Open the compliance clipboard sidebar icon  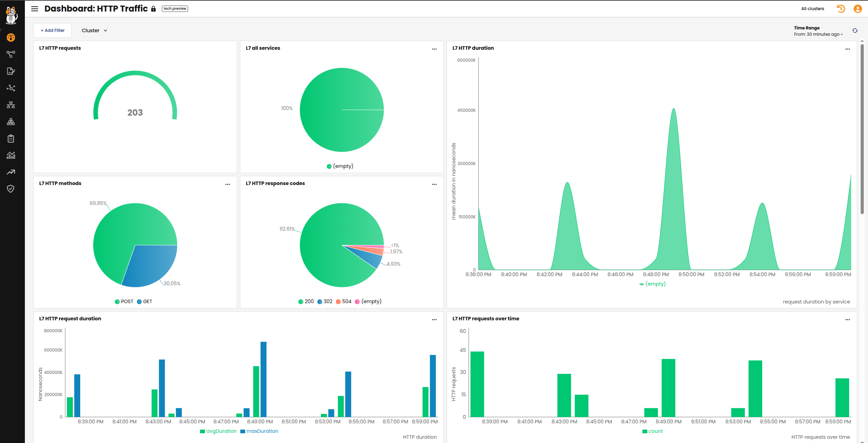pos(11,138)
